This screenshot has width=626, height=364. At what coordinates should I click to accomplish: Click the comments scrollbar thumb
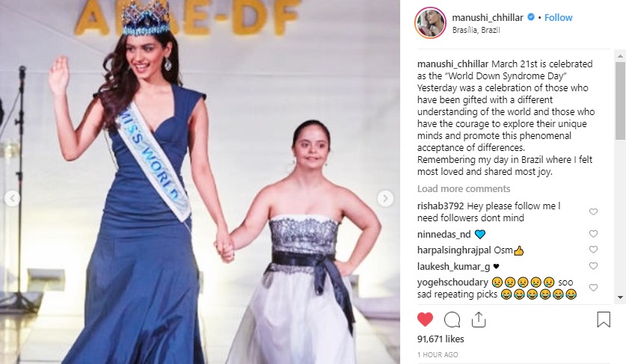[621, 101]
